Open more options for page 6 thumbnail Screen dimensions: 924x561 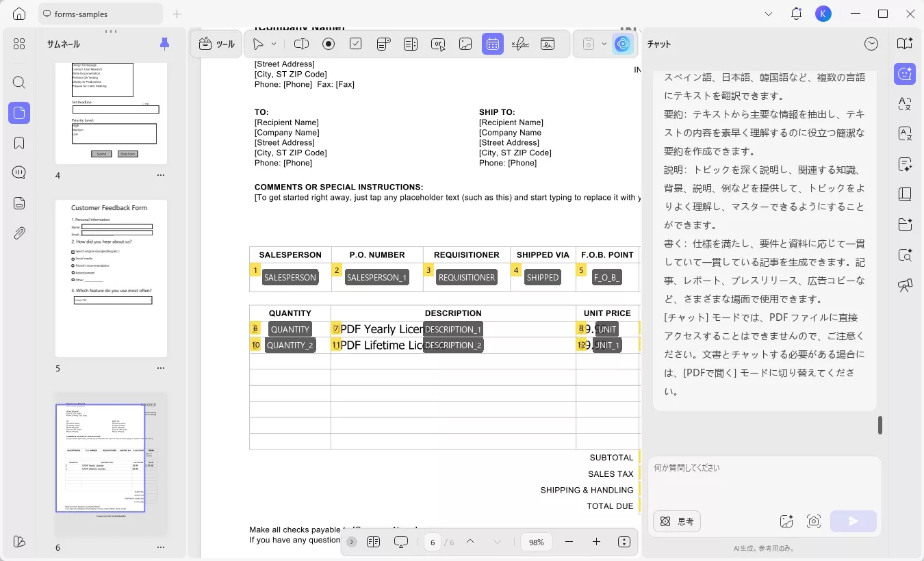(161, 547)
